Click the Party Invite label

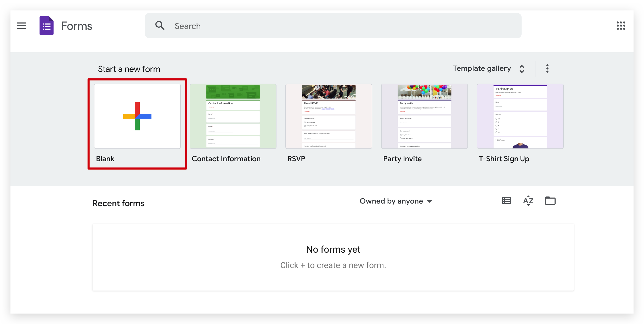pos(402,159)
